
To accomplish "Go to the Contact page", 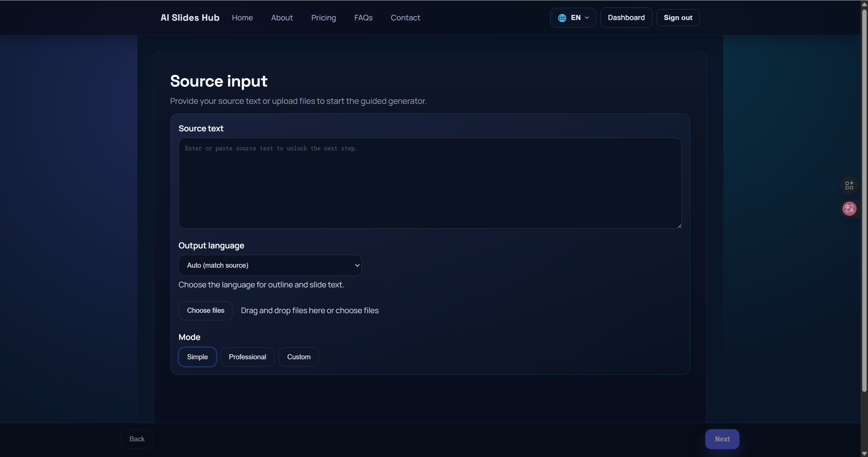I will (405, 18).
